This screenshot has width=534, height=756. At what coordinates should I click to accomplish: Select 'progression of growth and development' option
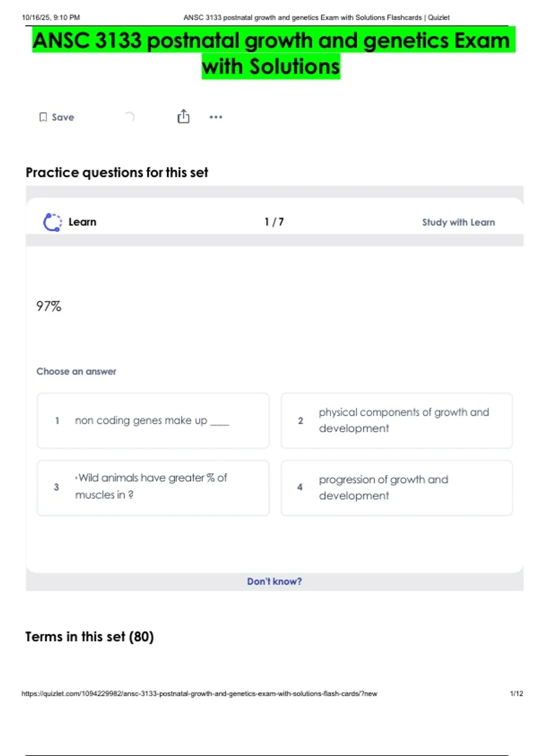[x=396, y=488]
